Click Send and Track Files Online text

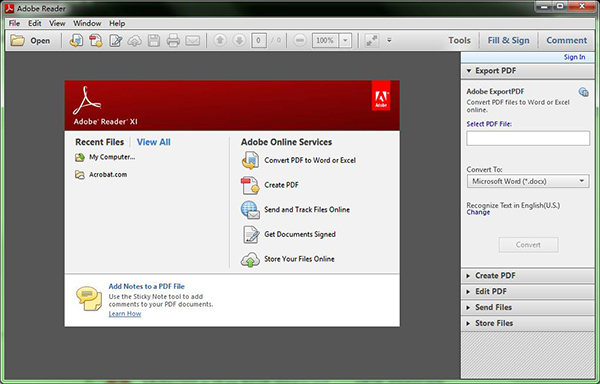(x=307, y=210)
